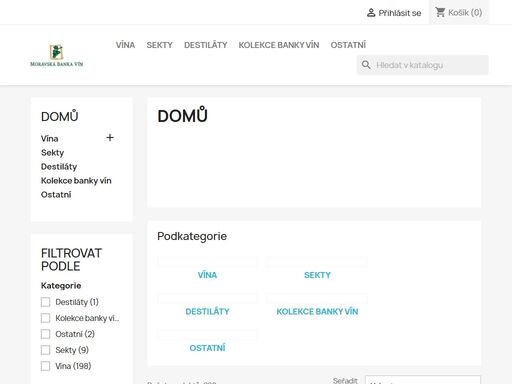The image size is (512, 384).
Task: Open sidebar Destiláty category link
Action: tap(59, 167)
